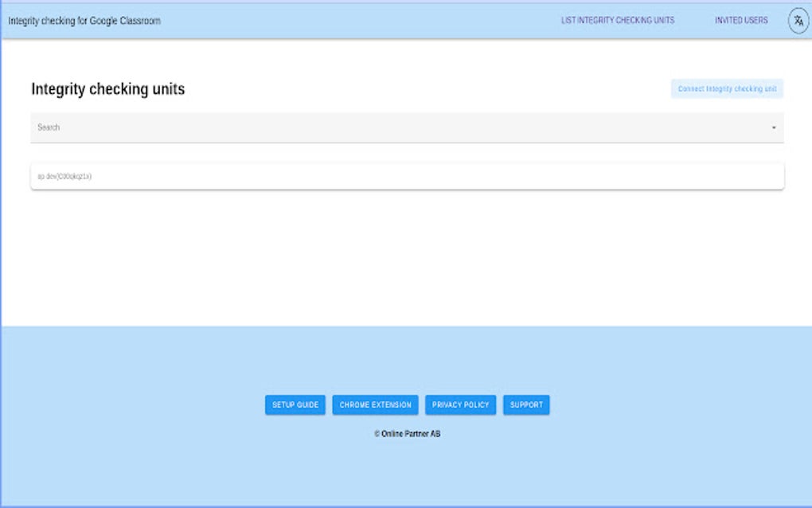Click the Integrity checking for Google Classroom title
This screenshot has width=812, height=508.
(x=83, y=21)
